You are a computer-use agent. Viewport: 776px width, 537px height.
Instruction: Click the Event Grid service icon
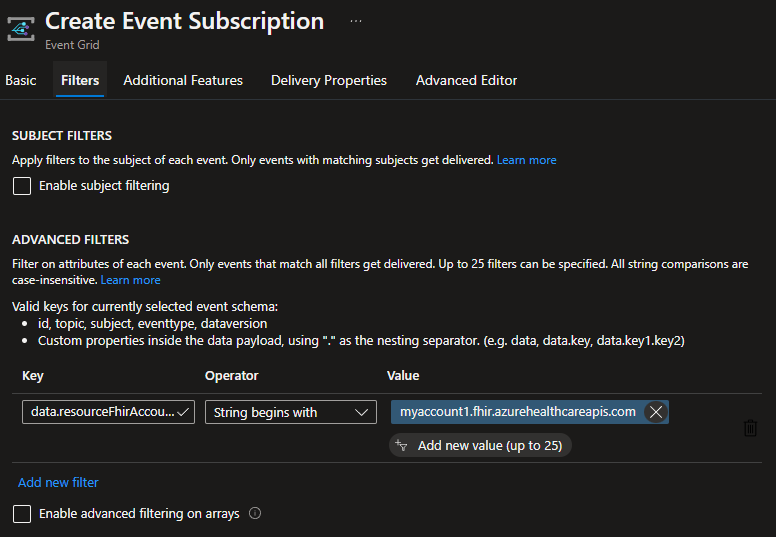coord(21,29)
